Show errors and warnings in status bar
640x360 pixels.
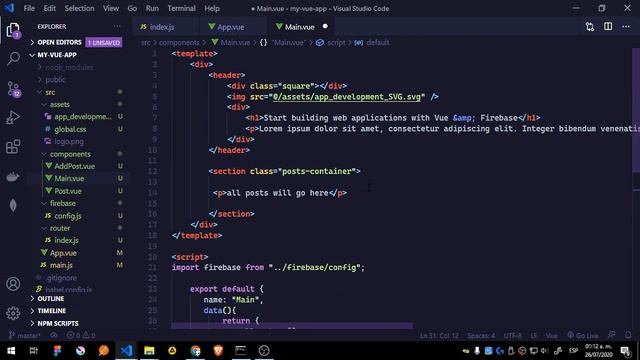(x=81, y=336)
